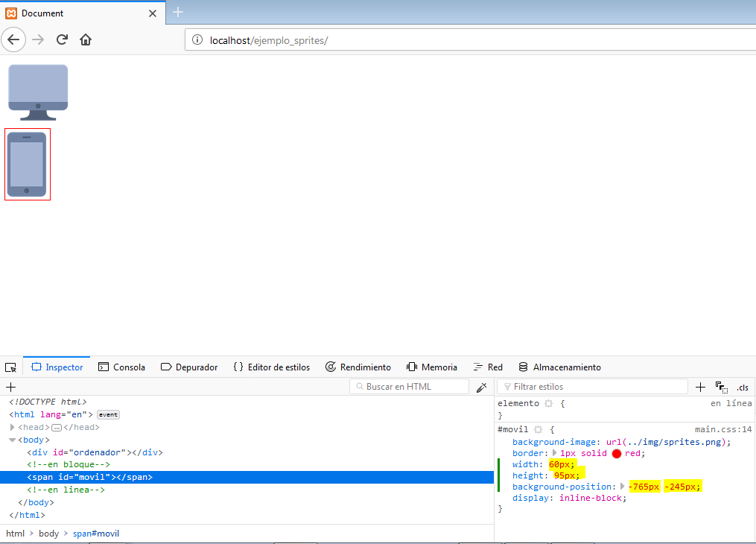
Task: Click the back navigation arrow
Action: point(14,39)
